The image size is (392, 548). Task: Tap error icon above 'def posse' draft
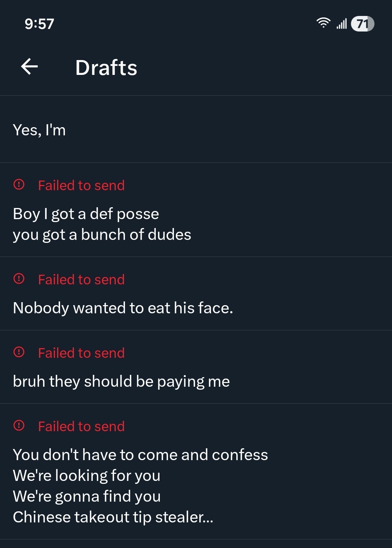pos(19,184)
